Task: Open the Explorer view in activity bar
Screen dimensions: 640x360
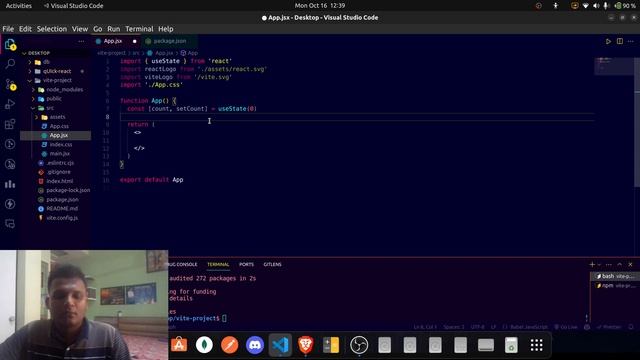Action: tap(10, 44)
